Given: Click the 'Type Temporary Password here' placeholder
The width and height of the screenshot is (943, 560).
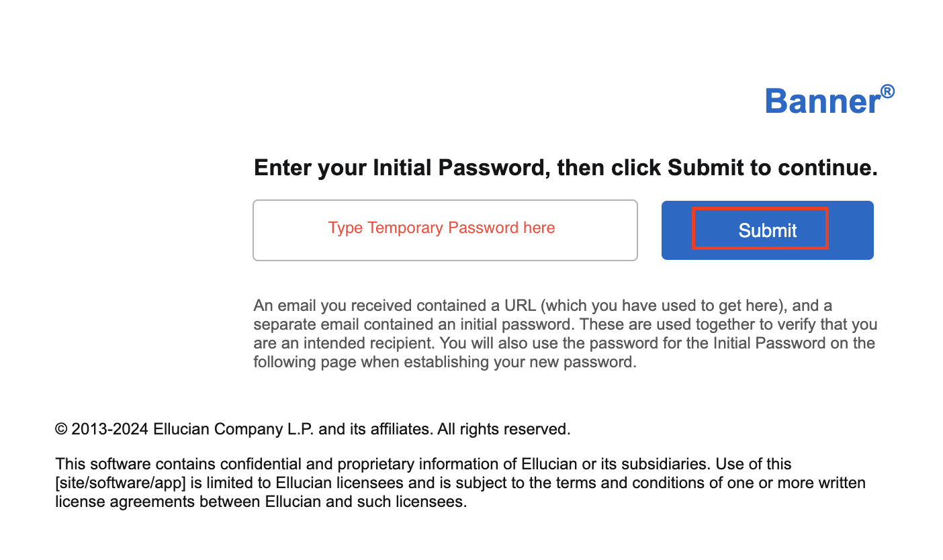Looking at the screenshot, I should 441,228.
